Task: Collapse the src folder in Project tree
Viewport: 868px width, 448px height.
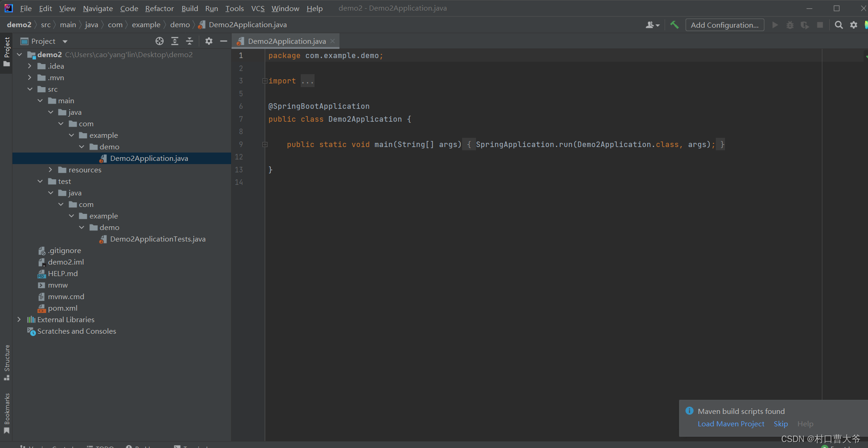Action: pyautogui.click(x=30, y=89)
